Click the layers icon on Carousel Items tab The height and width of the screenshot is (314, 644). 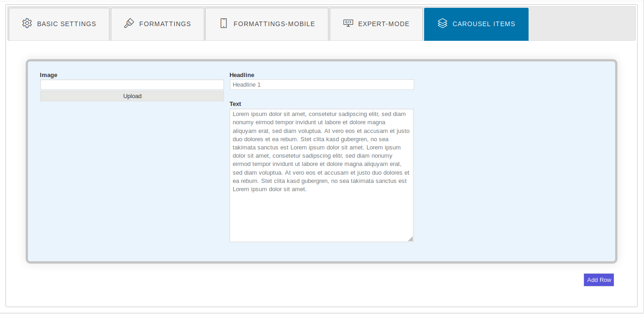click(442, 23)
